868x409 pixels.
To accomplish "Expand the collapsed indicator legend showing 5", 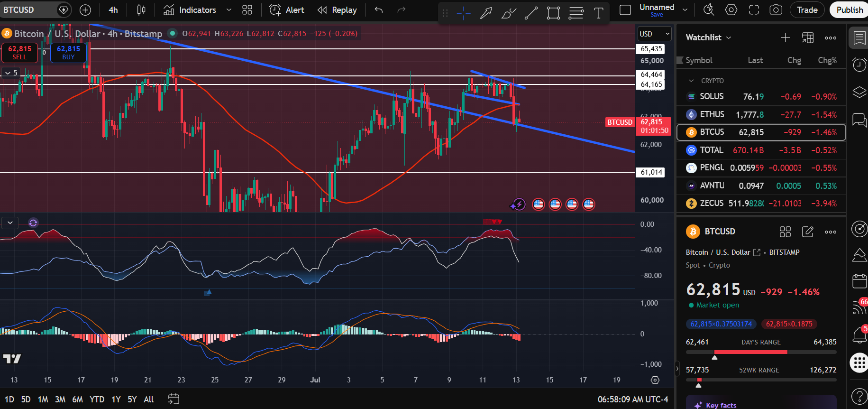I will tap(11, 73).
